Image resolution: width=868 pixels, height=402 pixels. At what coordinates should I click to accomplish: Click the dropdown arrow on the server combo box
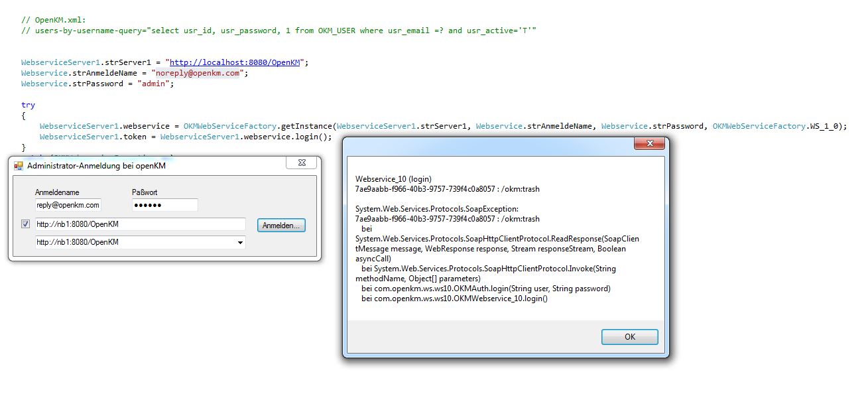pyautogui.click(x=240, y=243)
